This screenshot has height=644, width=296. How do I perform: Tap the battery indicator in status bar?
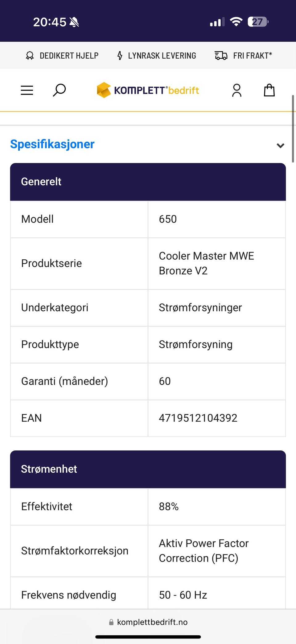point(258,22)
